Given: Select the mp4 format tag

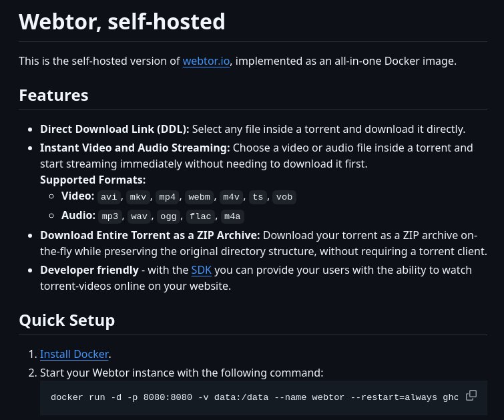Looking at the screenshot, I should click(x=167, y=197).
